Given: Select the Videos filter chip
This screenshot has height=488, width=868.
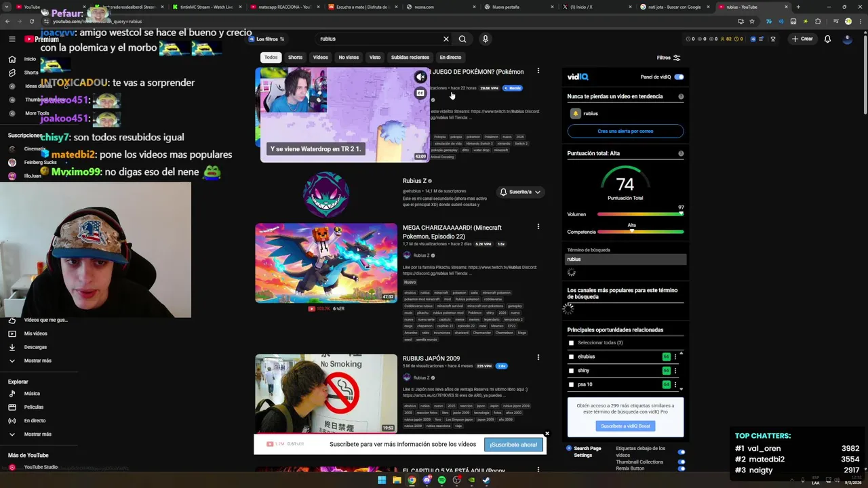Looking at the screenshot, I should (x=321, y=58).
